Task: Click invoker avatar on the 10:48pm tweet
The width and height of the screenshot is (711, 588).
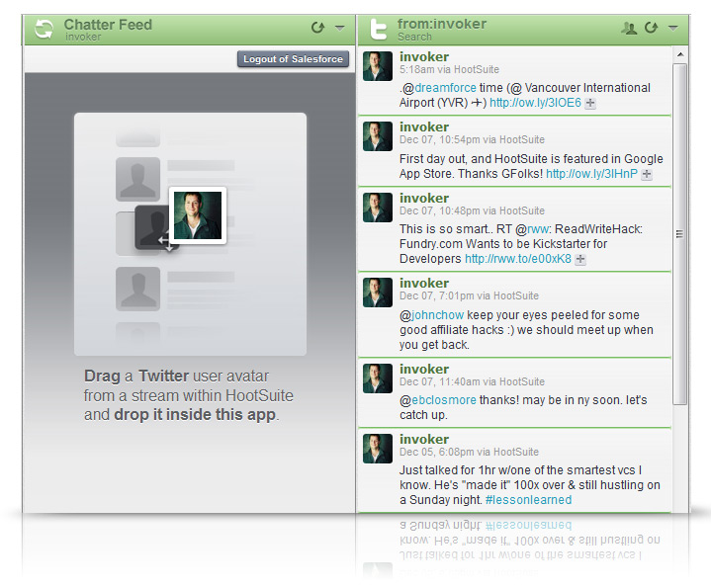Action: point(378,208)
